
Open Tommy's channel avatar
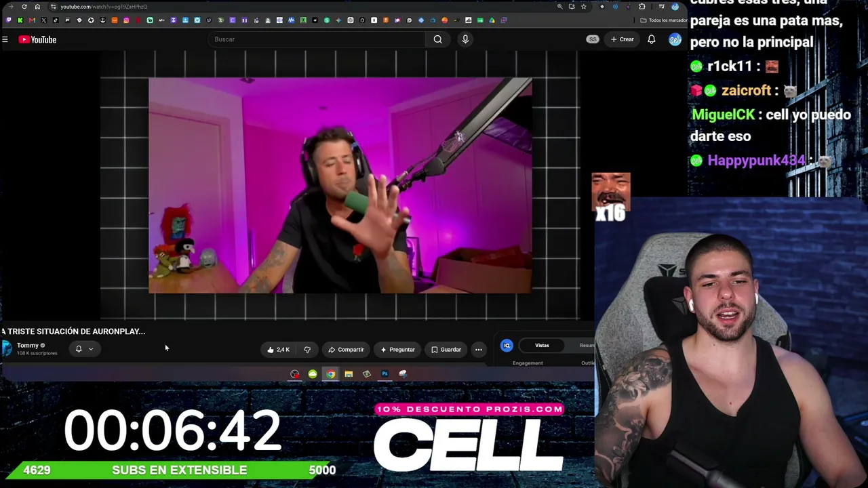pyautogui.click(x=7, y=348)
